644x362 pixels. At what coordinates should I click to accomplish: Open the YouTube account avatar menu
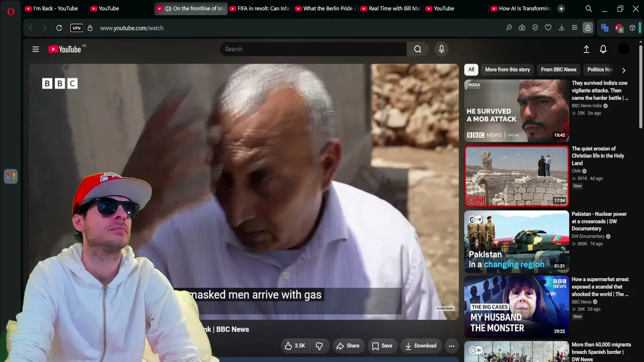click(x=623, y=49)
